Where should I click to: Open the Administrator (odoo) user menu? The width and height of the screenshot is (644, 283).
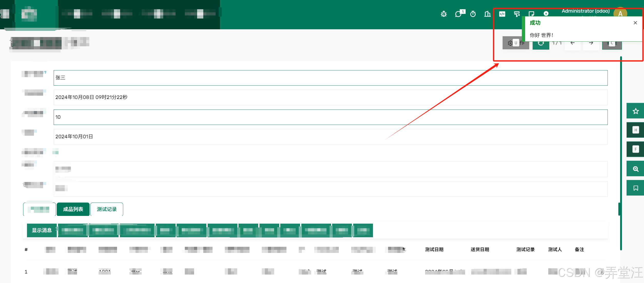click(585, 11)
